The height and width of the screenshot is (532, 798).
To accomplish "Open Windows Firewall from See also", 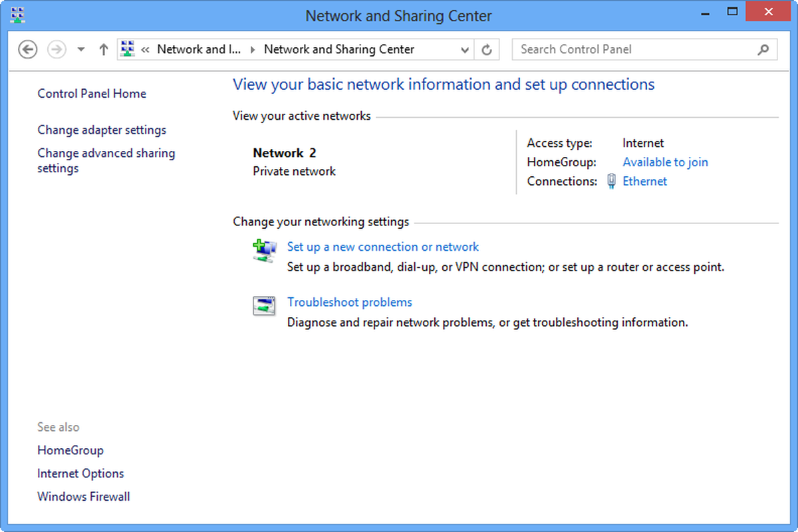I will click(83, 496).
